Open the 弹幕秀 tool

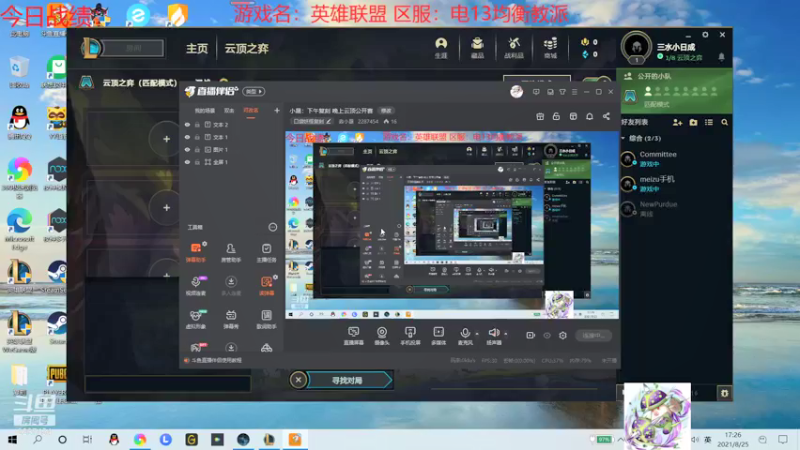click(231, 319)
